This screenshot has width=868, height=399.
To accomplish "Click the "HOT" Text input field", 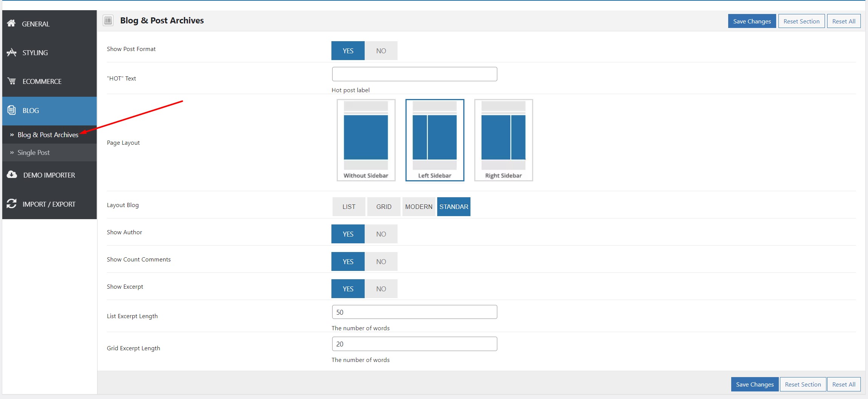I will point(415,74).
